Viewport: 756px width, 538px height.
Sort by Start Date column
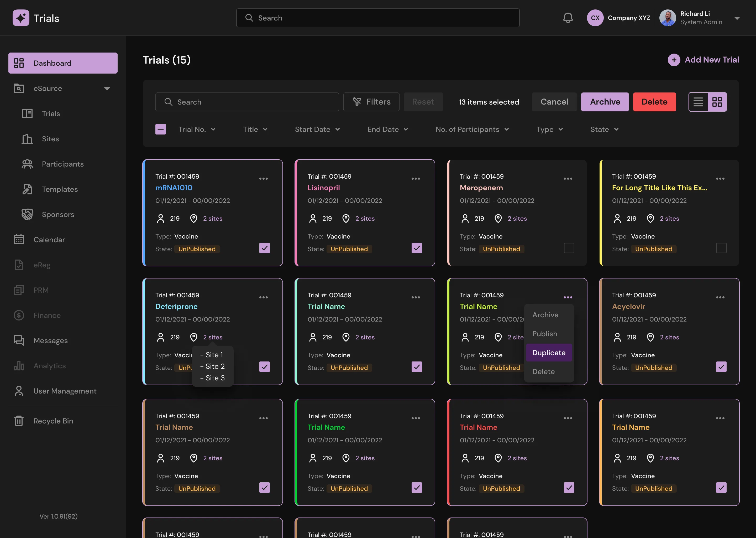tap(317, 130)
